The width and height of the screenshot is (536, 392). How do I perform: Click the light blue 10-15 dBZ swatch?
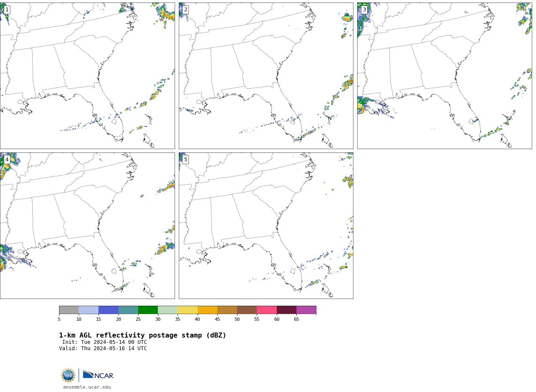88,310
